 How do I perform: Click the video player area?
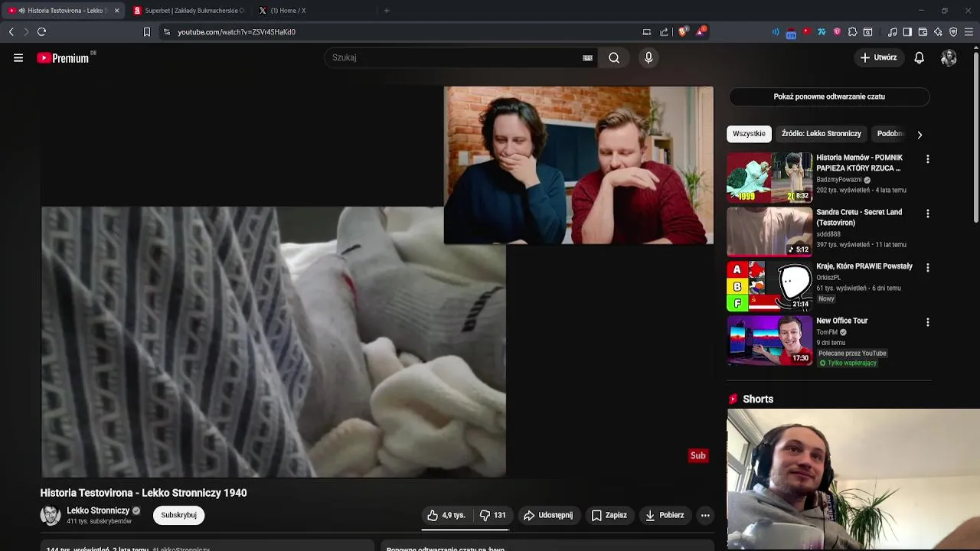(x=377, y=282)
